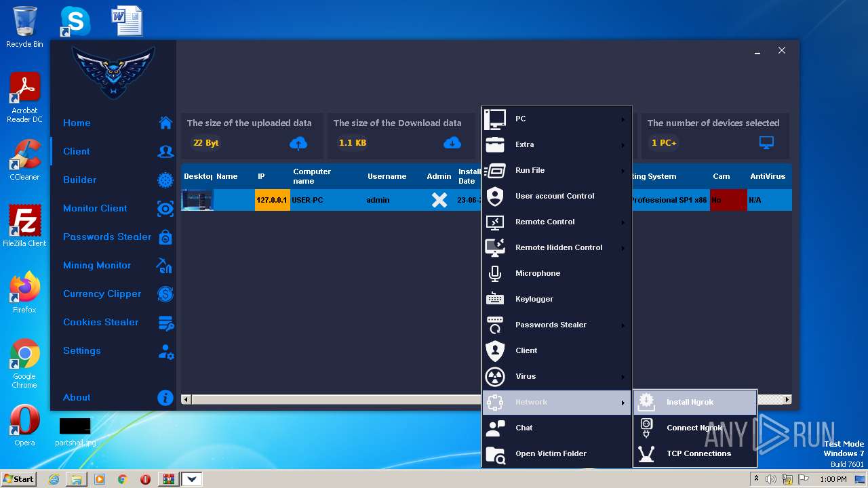Click the upload cloud icon
Viewport: 868px width, 488px height.
point(298,143)
